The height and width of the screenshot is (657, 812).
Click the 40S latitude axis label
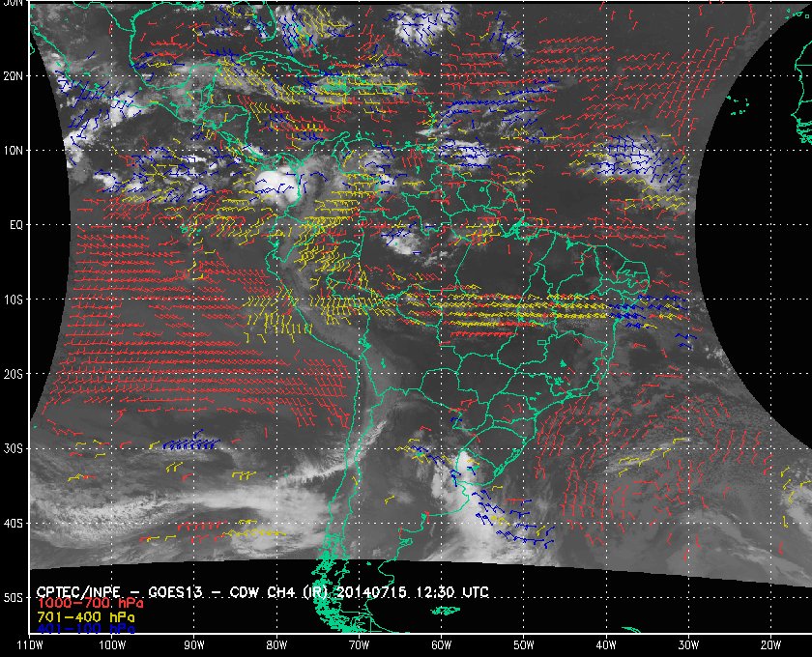[13, 524]
